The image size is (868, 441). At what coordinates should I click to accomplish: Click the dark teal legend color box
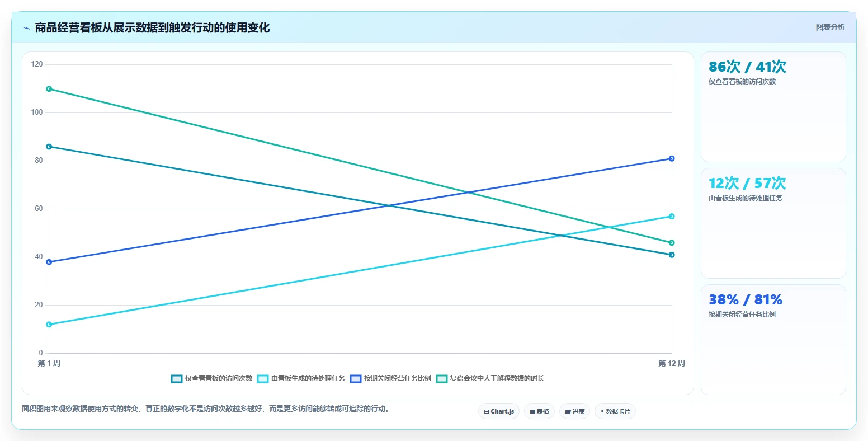pos(177,379)
